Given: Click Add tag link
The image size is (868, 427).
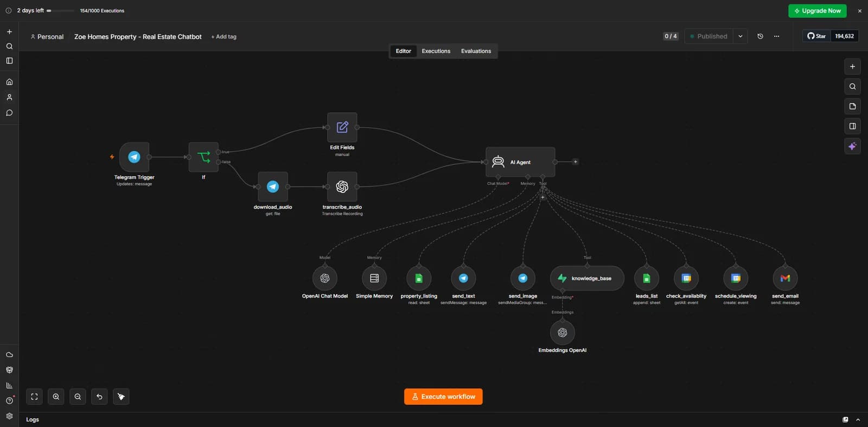Looking at the screenshot, I should [x=224, y=37].
